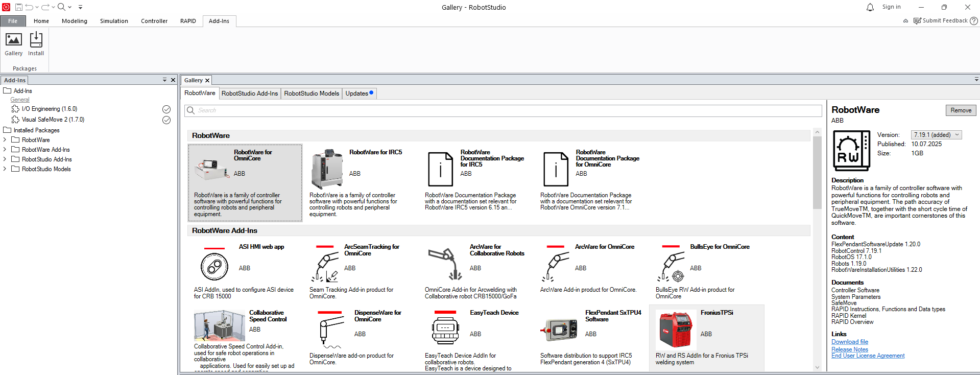The width and height of the screenshot is (980, 375).
Task: Click the Remove button
Action: pyautogui.click(x=961, y=110)
